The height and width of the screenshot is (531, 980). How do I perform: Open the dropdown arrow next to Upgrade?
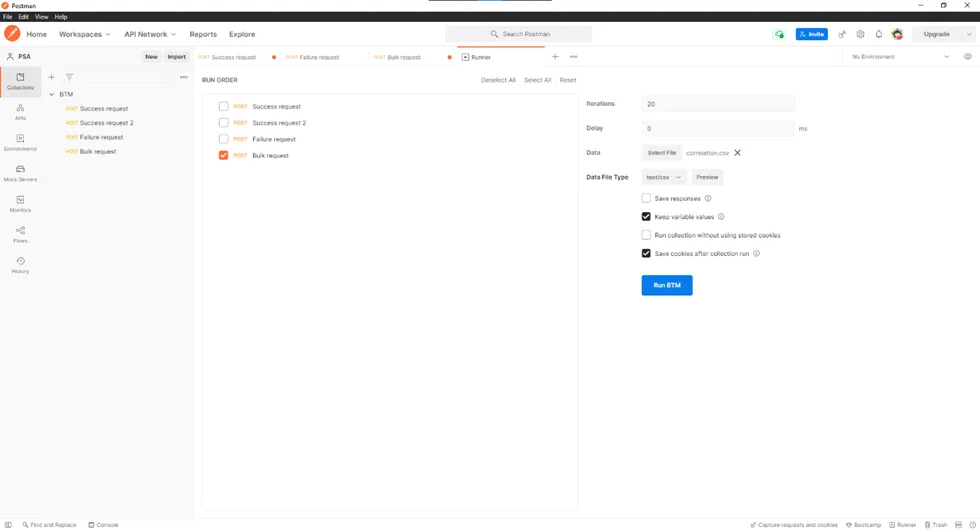(x=969, y=34)
